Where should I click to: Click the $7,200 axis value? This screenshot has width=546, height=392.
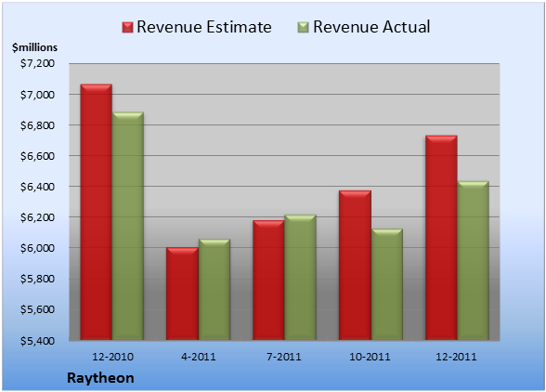coord(37,63)
